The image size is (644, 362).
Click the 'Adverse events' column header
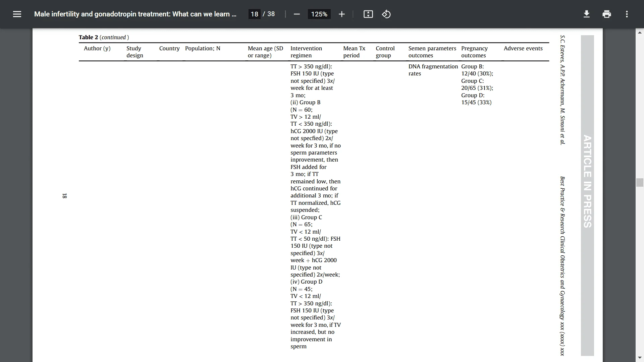[523, 48]
